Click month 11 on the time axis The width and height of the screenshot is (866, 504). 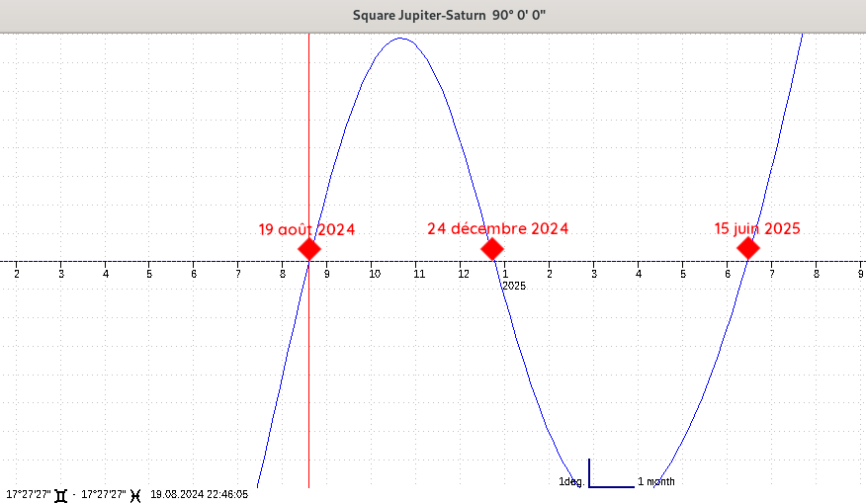(418, 274)
